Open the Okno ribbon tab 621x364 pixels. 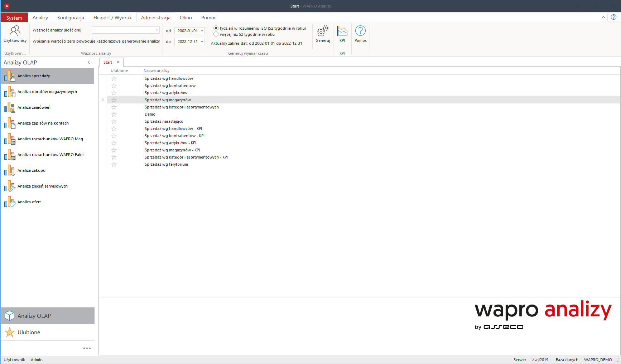pos(186,18)
